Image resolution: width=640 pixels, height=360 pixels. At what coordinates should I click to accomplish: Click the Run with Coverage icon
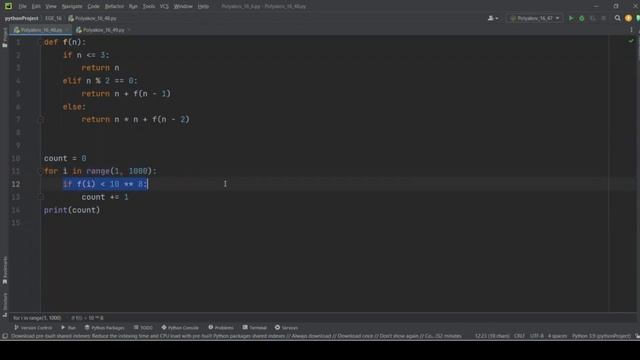pyautogui.click(x=593, y=18)
